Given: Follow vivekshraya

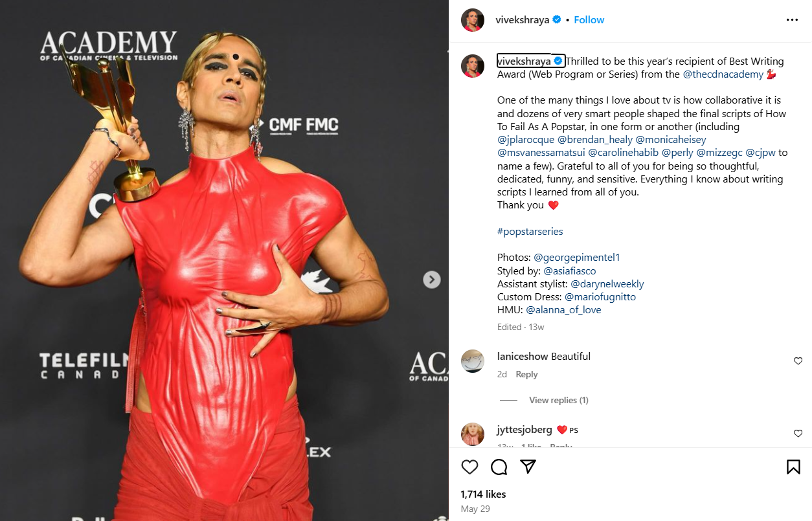Looking at the screenshot, I should point(589,20).
